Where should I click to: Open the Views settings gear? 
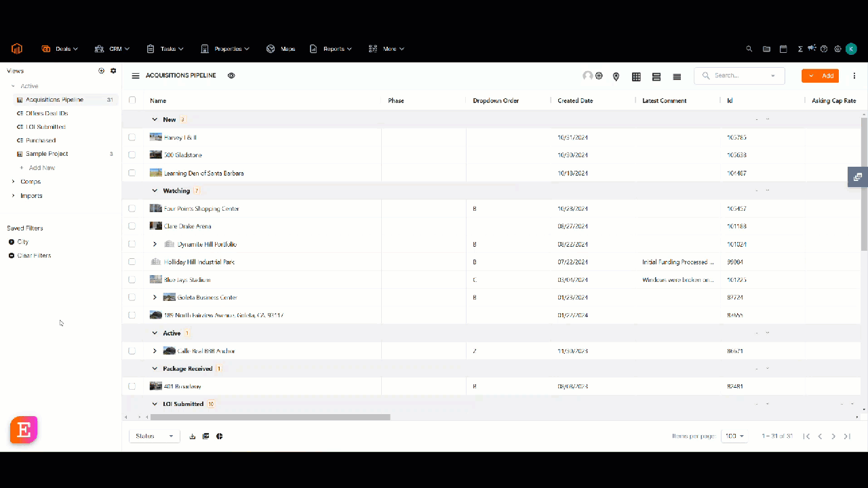click(113, 70)
